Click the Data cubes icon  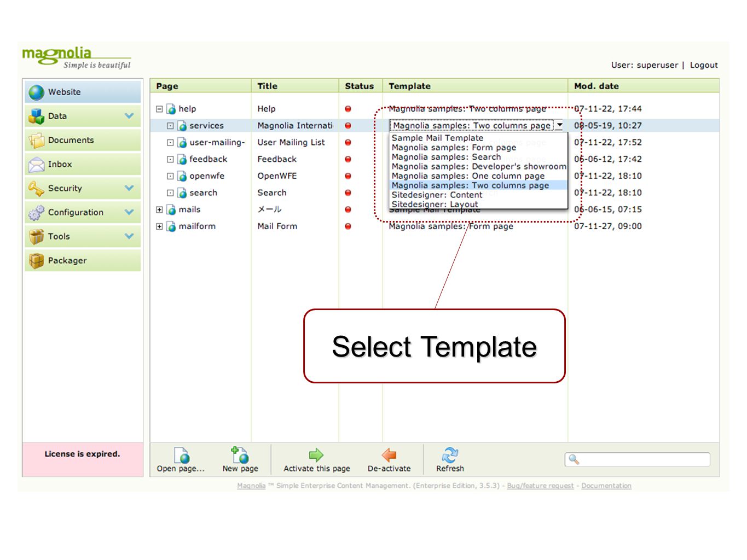(x=37, y=116)
